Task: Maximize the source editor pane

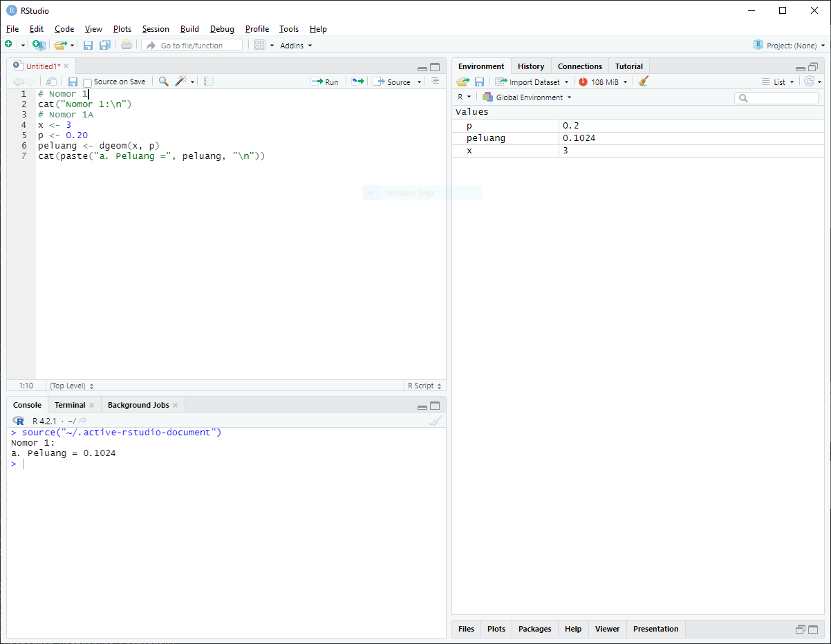Action: [x=435, y=67]
